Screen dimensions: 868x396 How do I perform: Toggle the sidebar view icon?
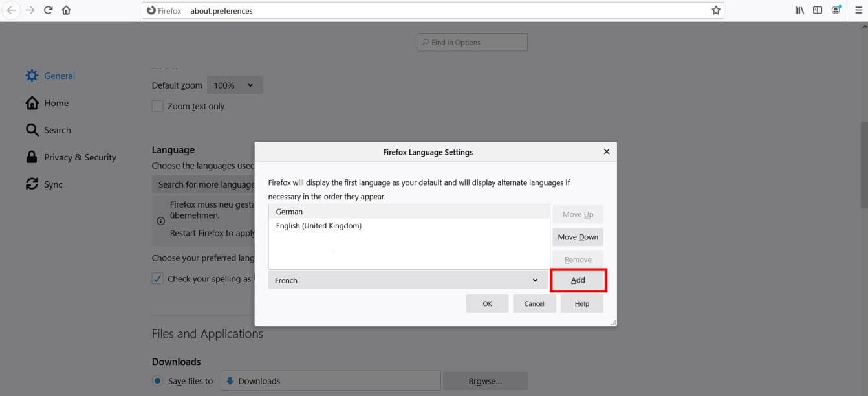tap(818, 10)
